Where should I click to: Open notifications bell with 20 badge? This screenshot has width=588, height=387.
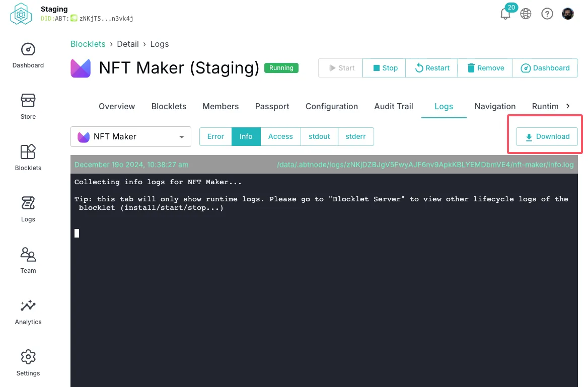click(505, 14)
